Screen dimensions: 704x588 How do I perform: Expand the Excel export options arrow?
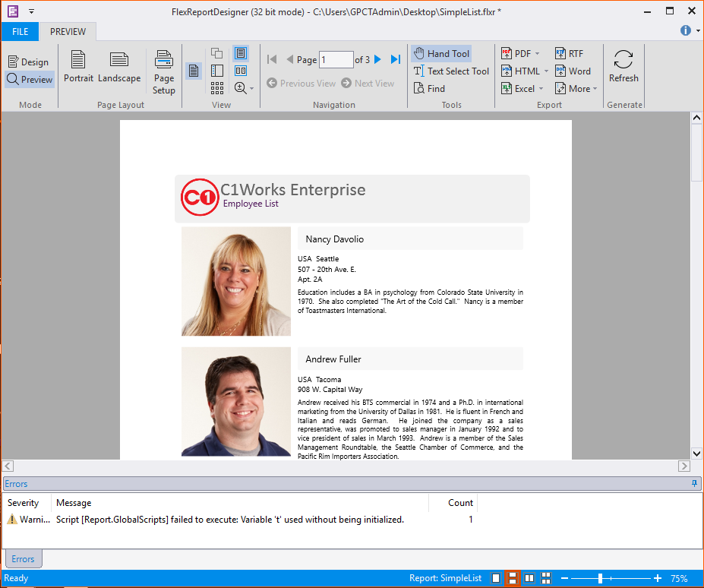click(x=541, y=88)
